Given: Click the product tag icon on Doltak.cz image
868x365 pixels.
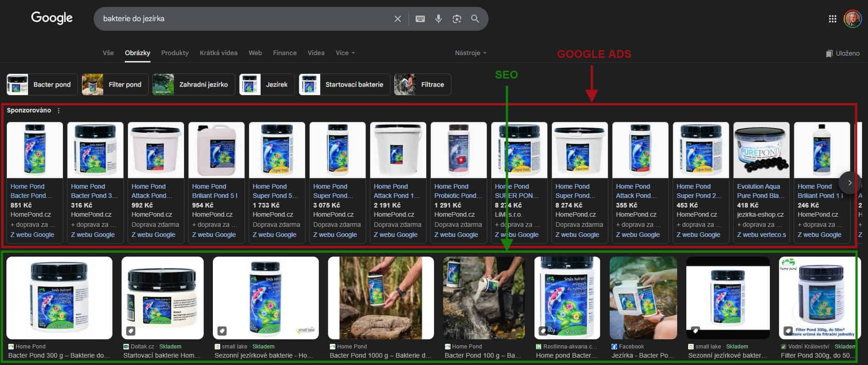Looking at the screenshot, I should pos(131,331).
